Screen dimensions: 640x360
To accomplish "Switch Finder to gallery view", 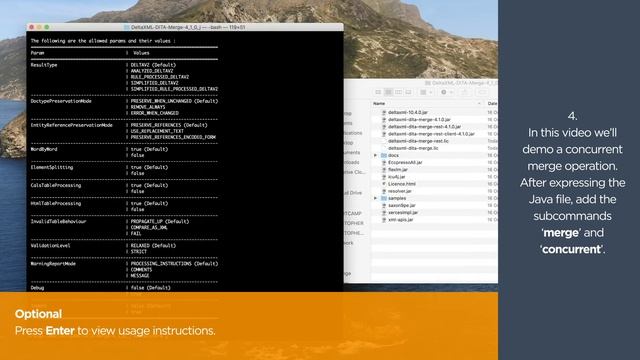I will click(x=409, y=92).
